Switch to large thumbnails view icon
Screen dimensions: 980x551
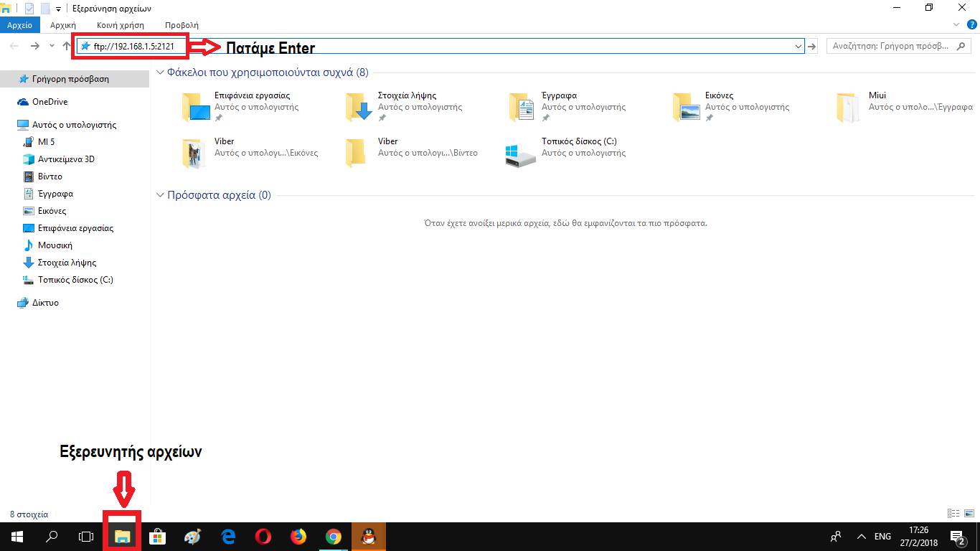(969, 514)
